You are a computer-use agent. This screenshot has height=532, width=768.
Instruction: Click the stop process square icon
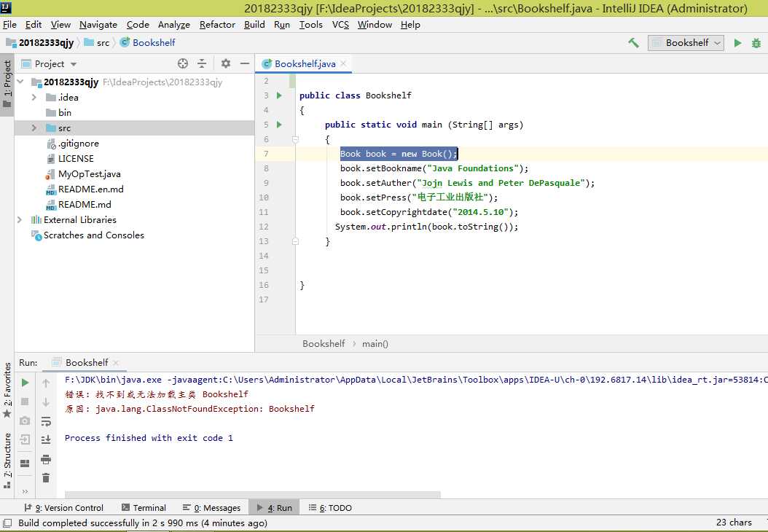click(x=25, y=402)
